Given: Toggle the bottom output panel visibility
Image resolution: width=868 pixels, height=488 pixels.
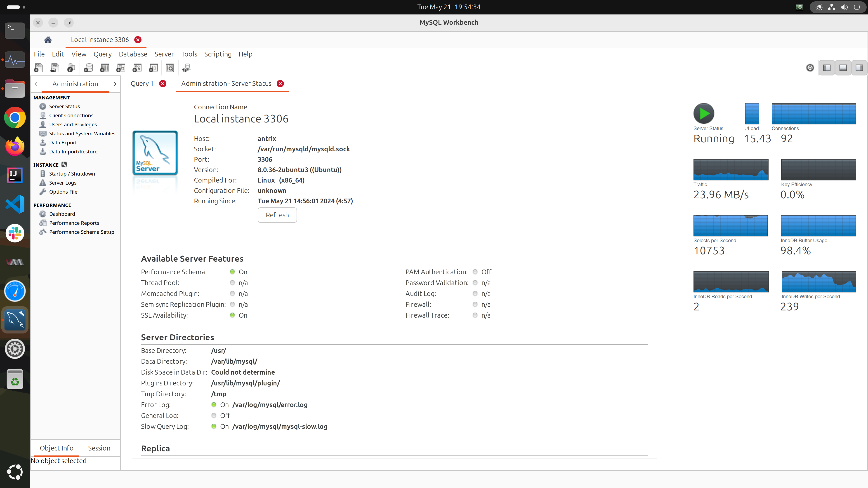Looking at the screenshot, I should tap(843, 68).
